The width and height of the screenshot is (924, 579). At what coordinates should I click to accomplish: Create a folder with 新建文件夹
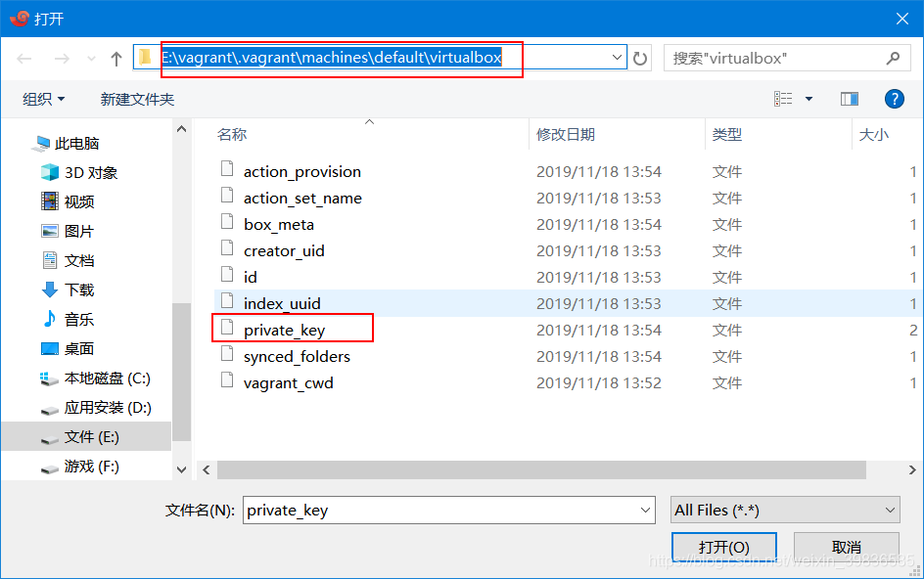click(137, 99)
